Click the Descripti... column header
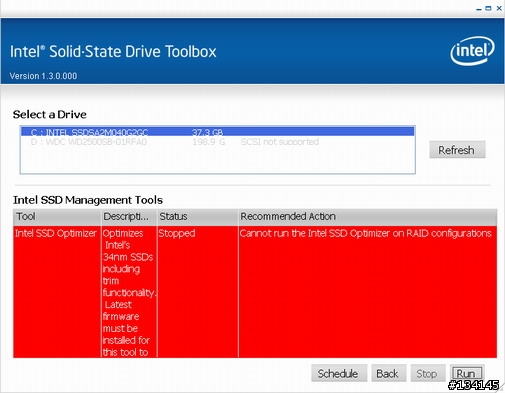505x393 pixels. pyautogui.click(x=129, y=217)
